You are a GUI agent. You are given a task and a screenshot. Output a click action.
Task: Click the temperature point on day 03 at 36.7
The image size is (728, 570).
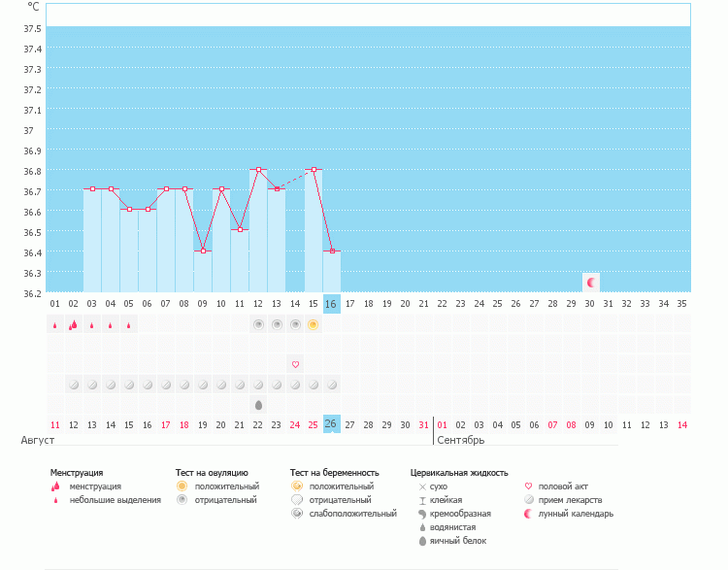(x=92, y=189)
